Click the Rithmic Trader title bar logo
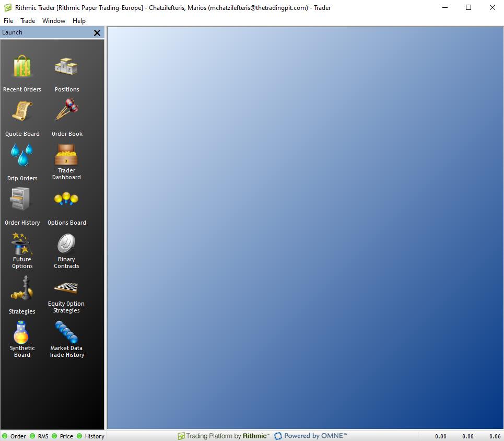Image resolution: width=504 pixels, height=441 pixels. point(8,8)
